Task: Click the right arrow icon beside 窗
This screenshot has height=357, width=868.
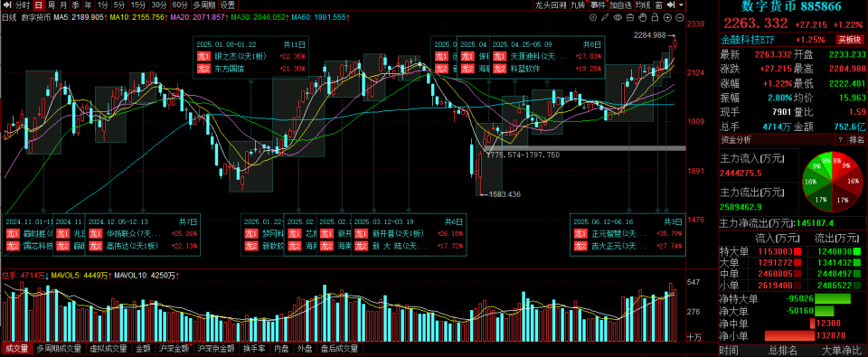Action: [671, 5]
